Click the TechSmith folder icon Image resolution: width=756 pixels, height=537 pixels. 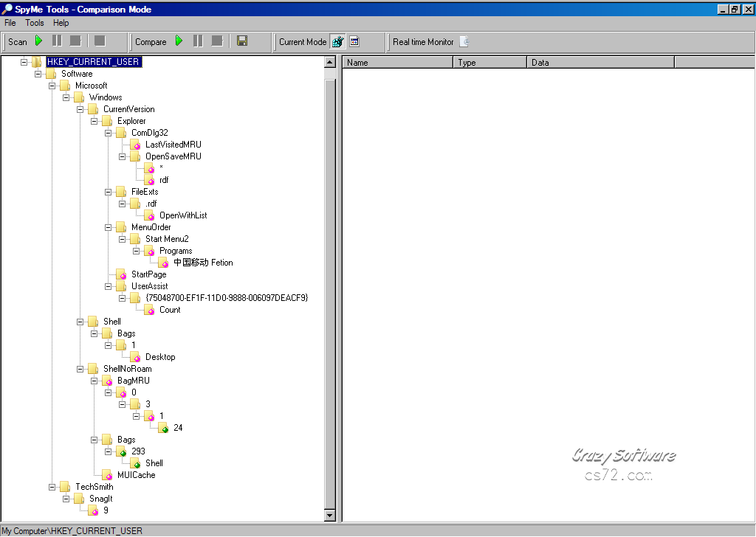pos(65,487)
